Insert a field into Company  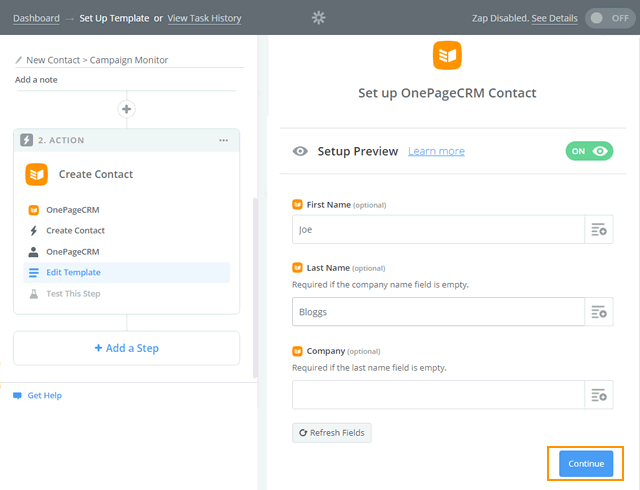click(599, 395)
